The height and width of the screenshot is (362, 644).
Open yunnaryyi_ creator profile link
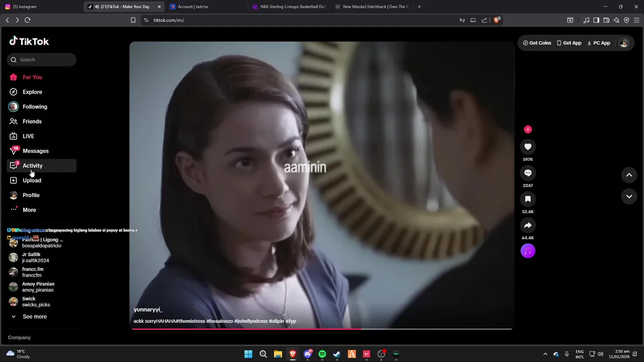point(148,310)
